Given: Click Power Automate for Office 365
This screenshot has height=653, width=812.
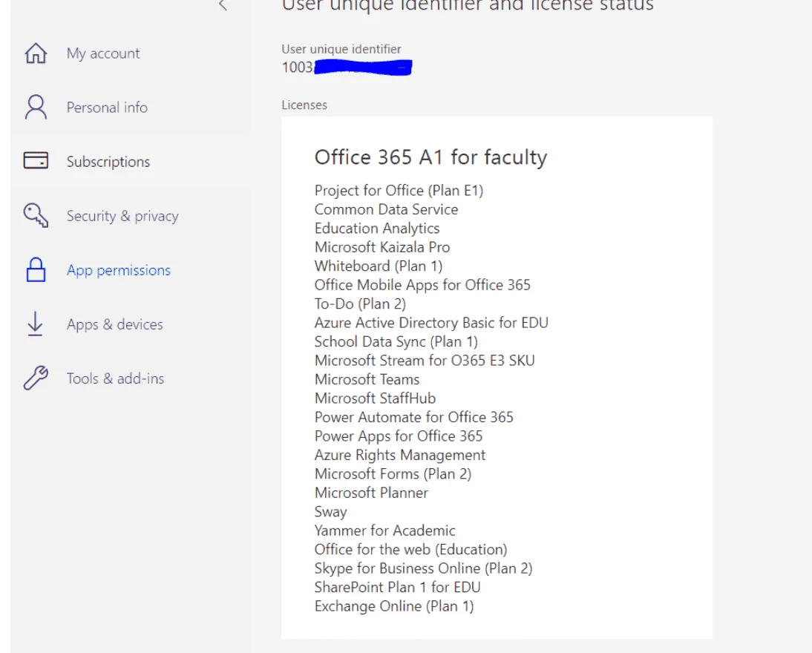Looking at the screenshot, I should pos(413,417).
